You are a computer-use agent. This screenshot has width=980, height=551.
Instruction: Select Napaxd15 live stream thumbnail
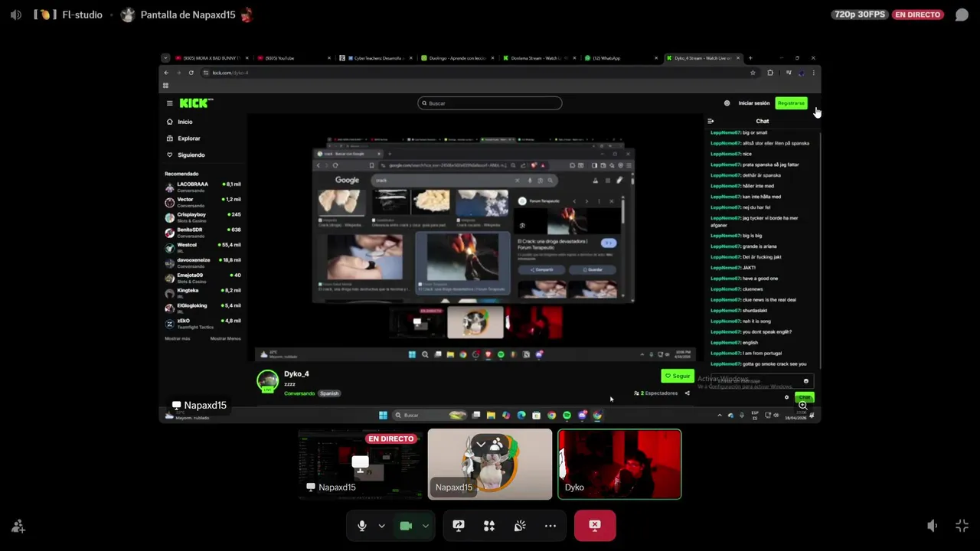pos(360,464)
